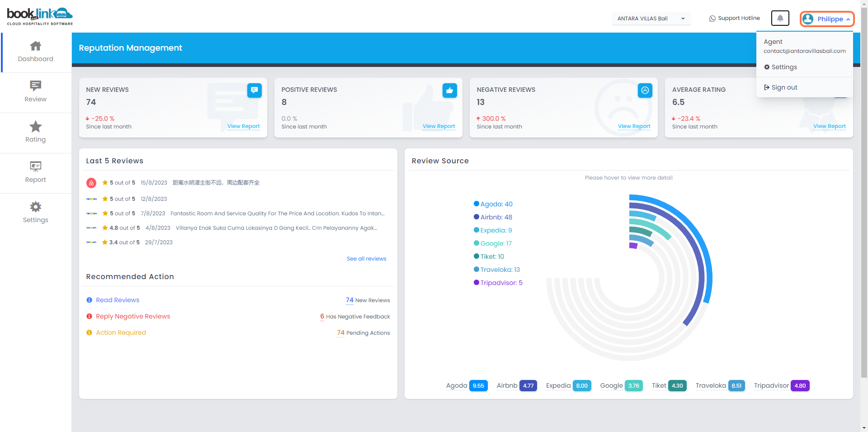The height and width of the screenshot is (432, 868).
Task: Click the Action Required warning icon
Action: [x=89, y=332]
